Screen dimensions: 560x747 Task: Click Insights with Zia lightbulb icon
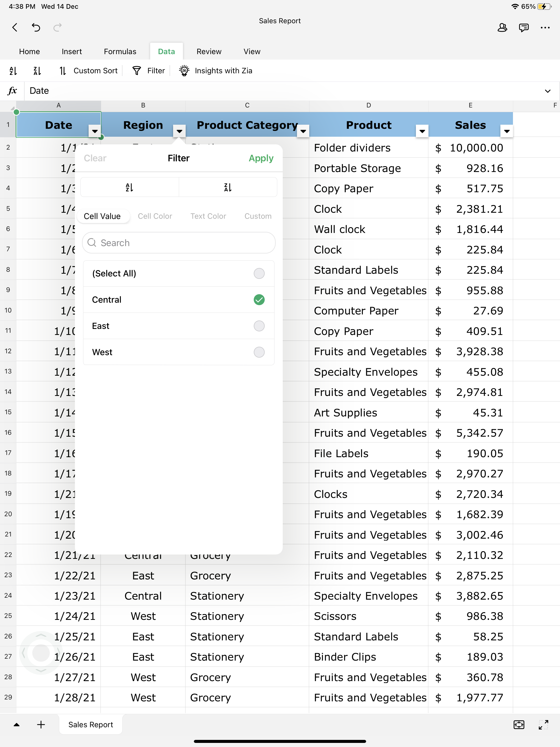tap(184, 71)
